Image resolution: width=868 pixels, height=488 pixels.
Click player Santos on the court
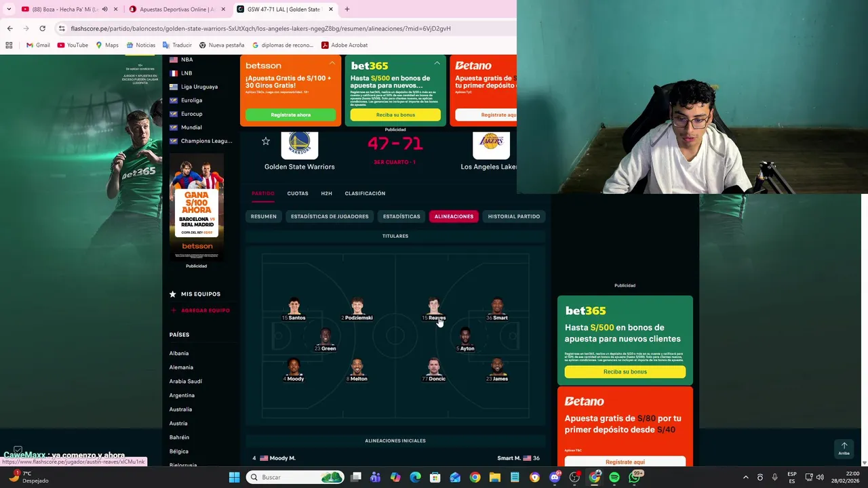294,309
